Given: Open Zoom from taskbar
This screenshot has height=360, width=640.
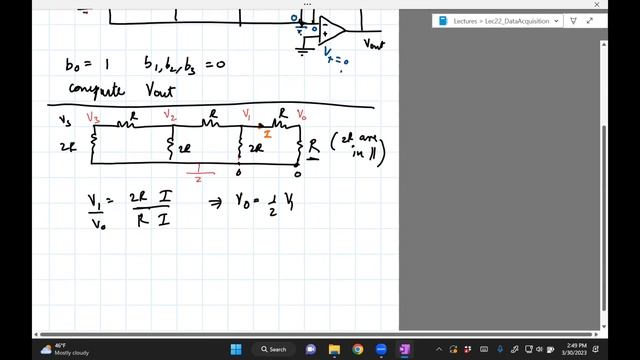Looking at the screenshot, I should click(x=381, y=349).
